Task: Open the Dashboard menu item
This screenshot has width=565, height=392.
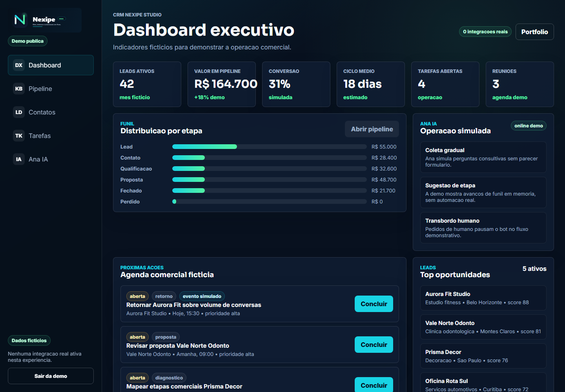Action: (x=51, y=65)
